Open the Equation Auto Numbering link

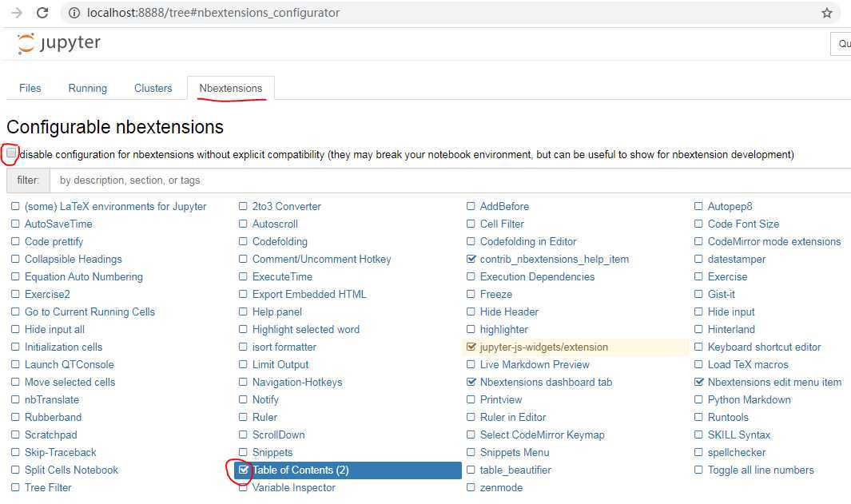(84, 276)
